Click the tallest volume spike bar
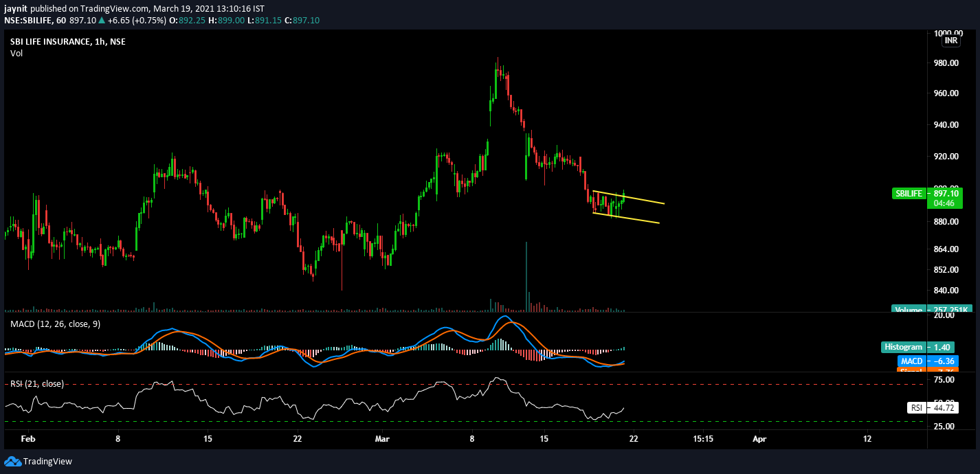This screenshot has height=474, width=980. click(526, 276)
